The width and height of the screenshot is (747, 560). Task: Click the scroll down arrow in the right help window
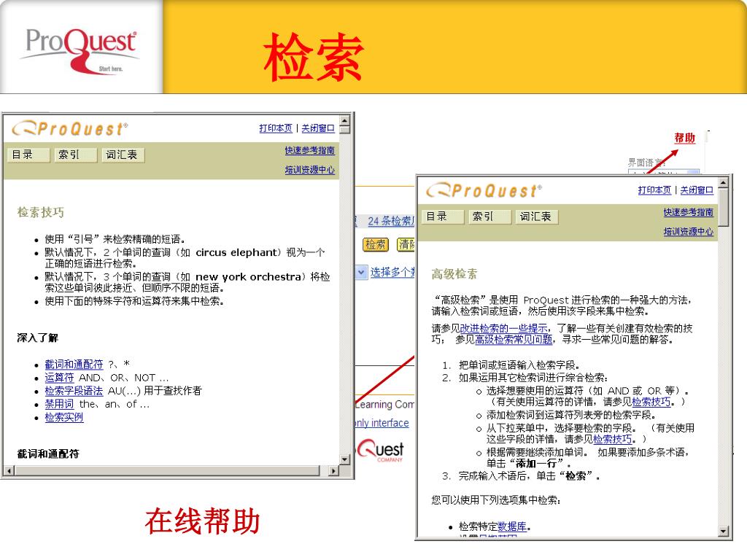pyautogui.click(x=724, y=532)
